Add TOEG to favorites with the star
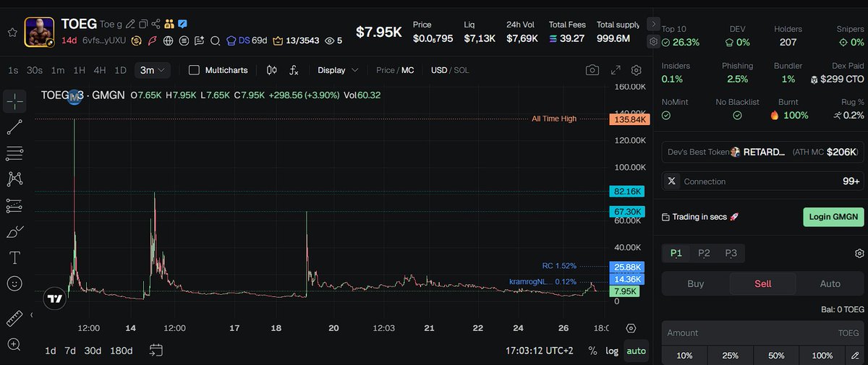This screenshot has width=868, height=365. click(x=12, y=33)
